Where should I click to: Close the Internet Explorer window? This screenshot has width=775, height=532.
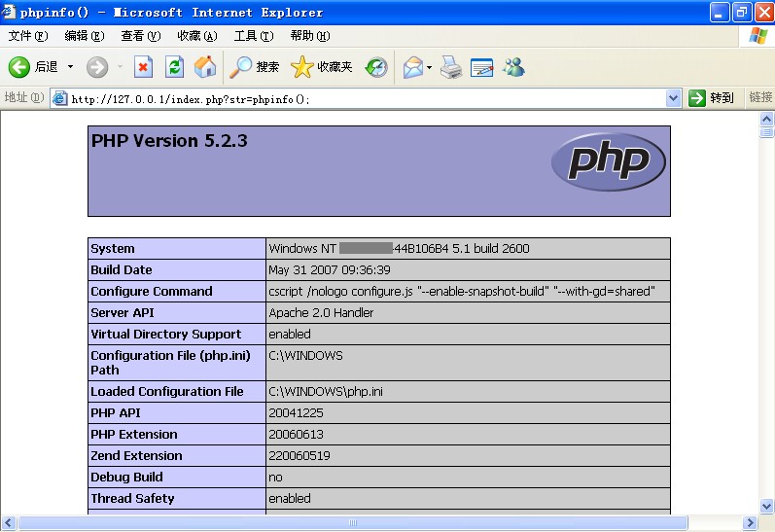[x=764, y=13]
